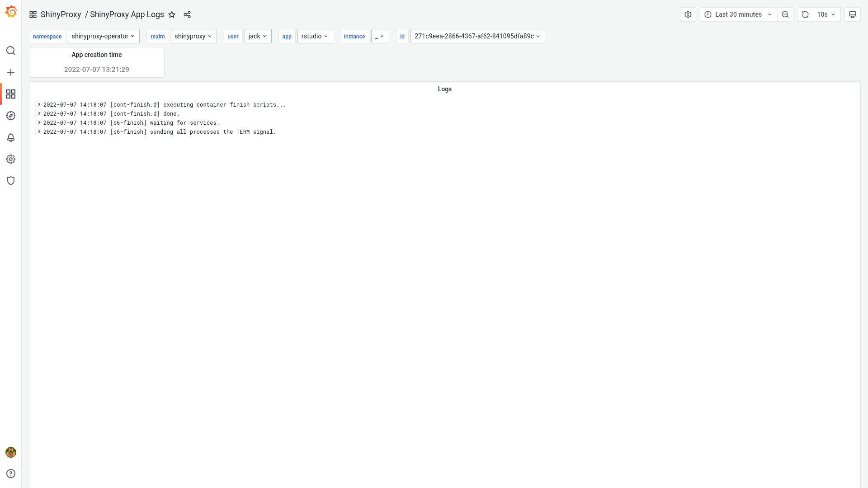Open the user profile avatar
868x488 pixels.
pyautogui.click(x=11, y=452)
